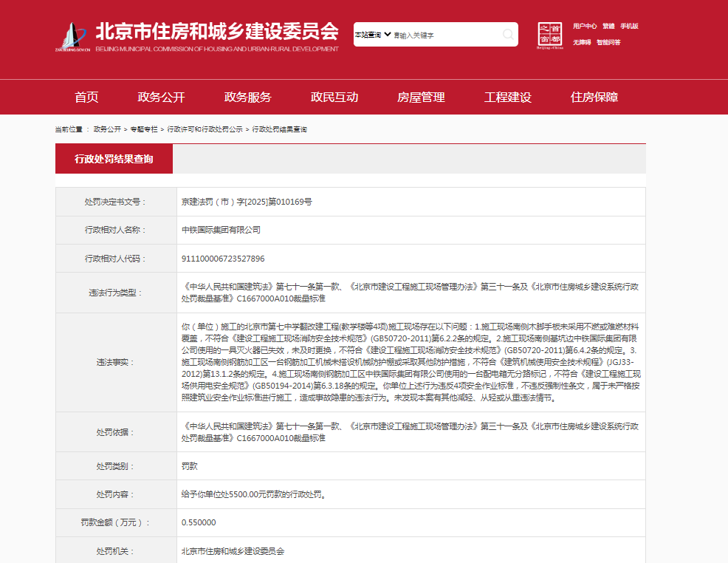Go to the 首页 menu item
728x563 pixels.
pos(86,97)
